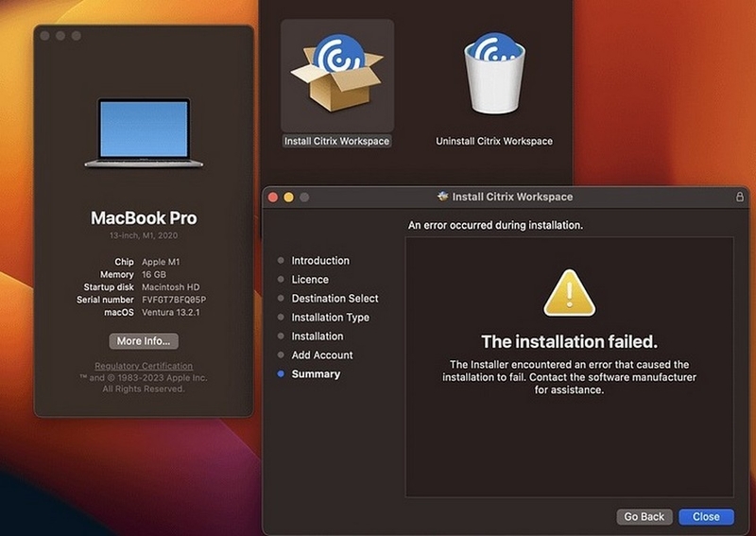
Task: Click the yellow warning triangle icon
Action: pos(570,293)
